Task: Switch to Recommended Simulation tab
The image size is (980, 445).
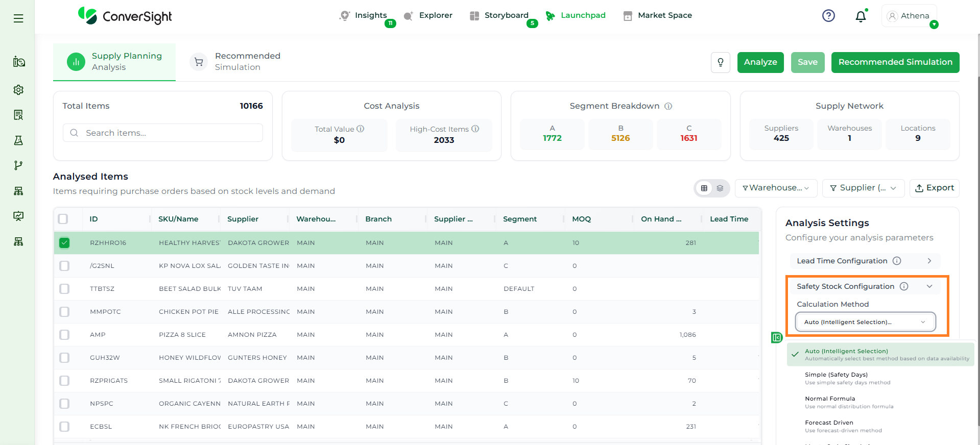Action: click(x=235, y=62)
